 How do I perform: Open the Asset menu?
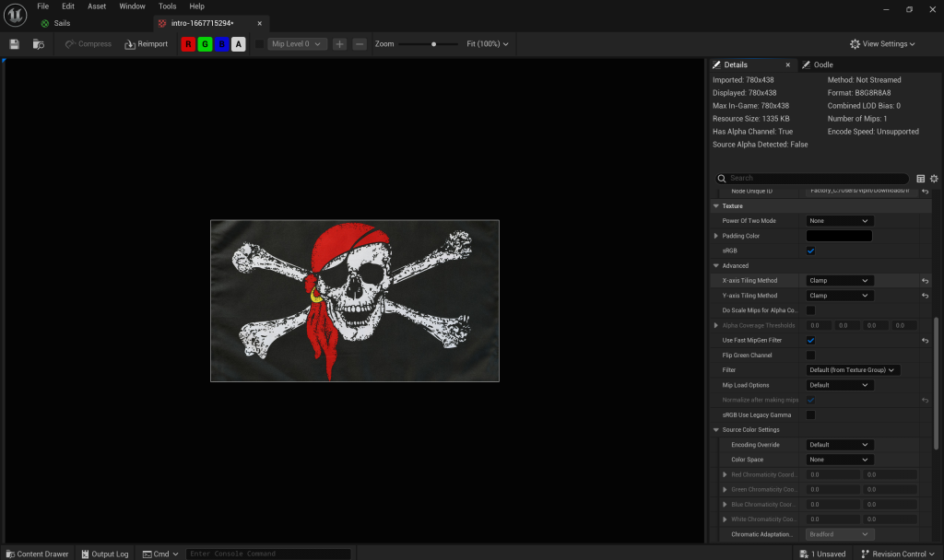(96, 6)
